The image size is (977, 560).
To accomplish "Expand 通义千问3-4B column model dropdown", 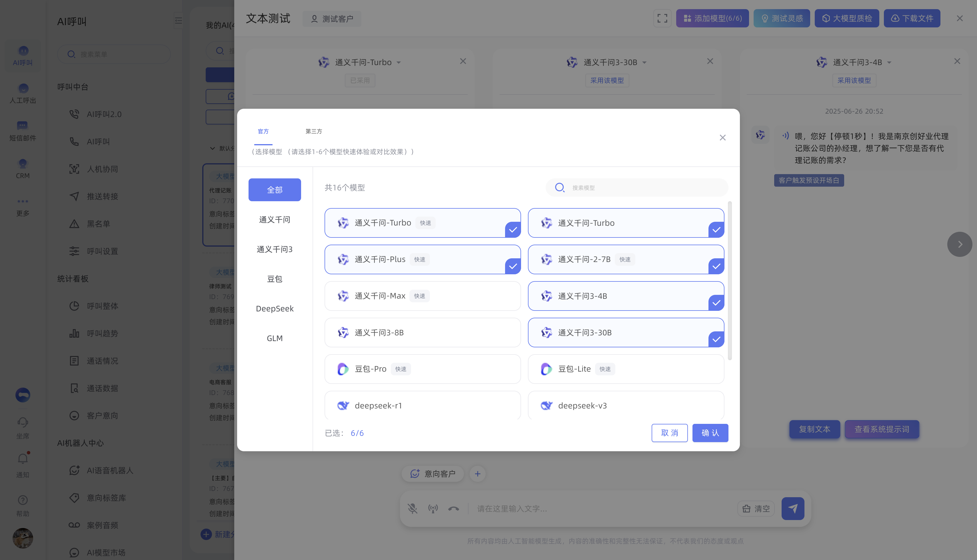I will point(889,62).
